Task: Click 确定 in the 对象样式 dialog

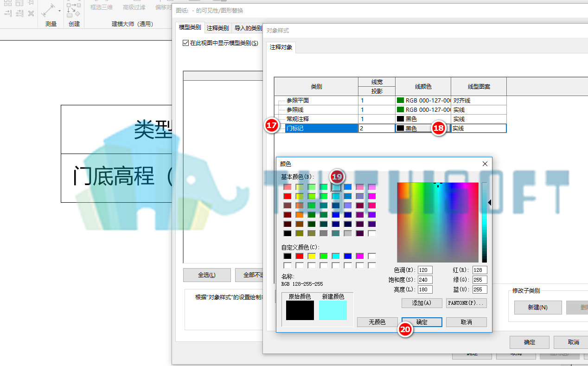Action: click(530, 342)
